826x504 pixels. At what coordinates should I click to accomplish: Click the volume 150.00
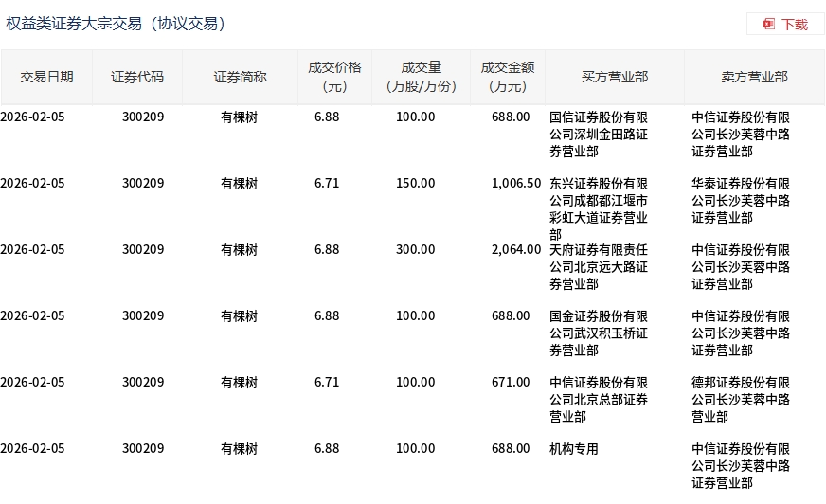click(x=416, y=183)
